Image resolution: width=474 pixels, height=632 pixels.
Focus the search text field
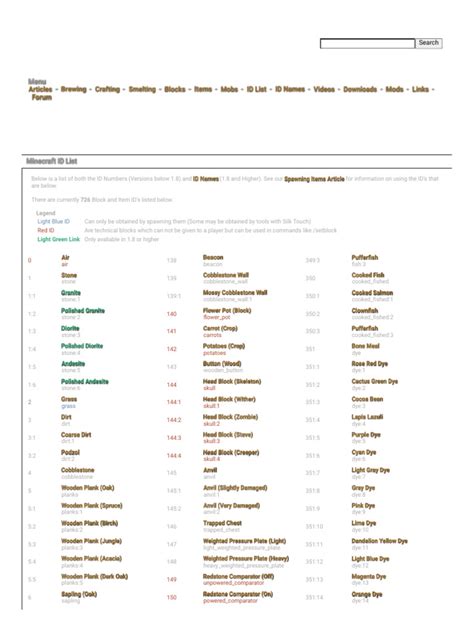[x=367, y=44]
